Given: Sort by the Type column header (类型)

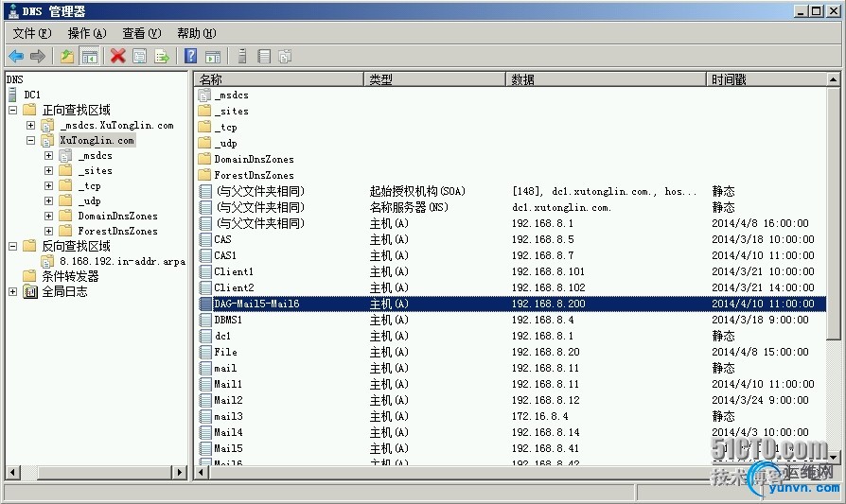Looking at the screenshot, I should (434, 79).
